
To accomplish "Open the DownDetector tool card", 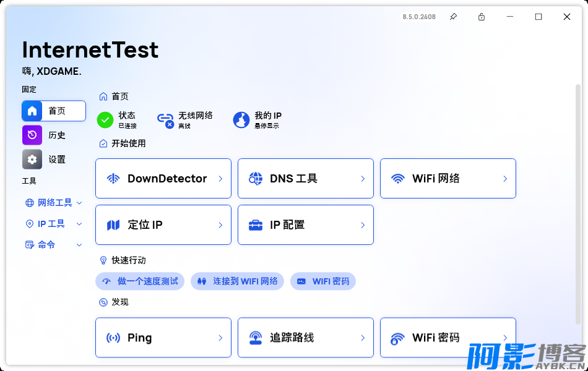I will click(163, 179).
